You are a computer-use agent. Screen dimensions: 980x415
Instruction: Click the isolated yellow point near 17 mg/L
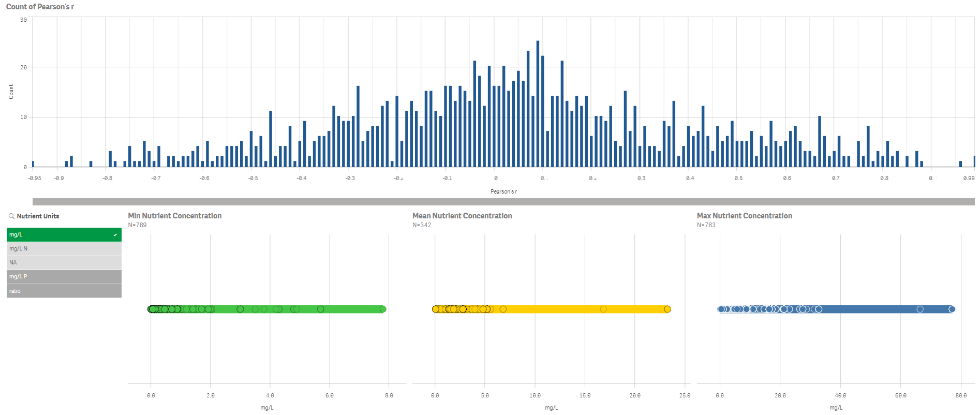pos(603,309)
